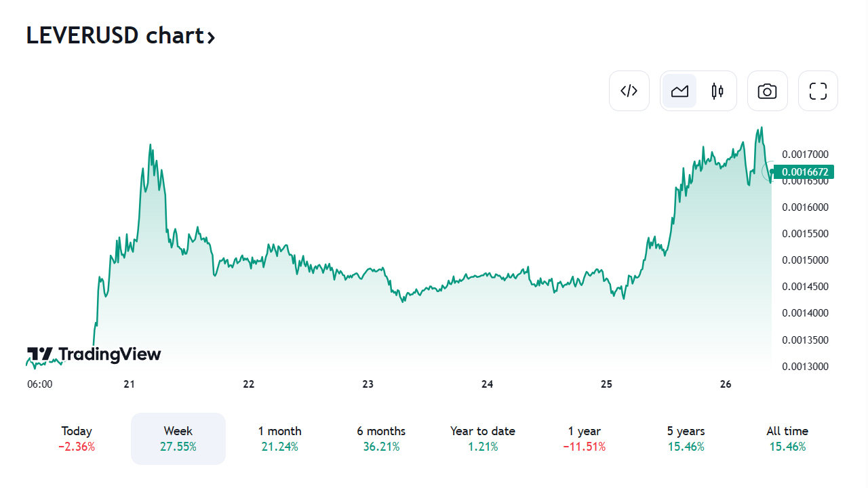The image size is (868, 488).
Task: Click the TradingView logo
Action: 94,354
